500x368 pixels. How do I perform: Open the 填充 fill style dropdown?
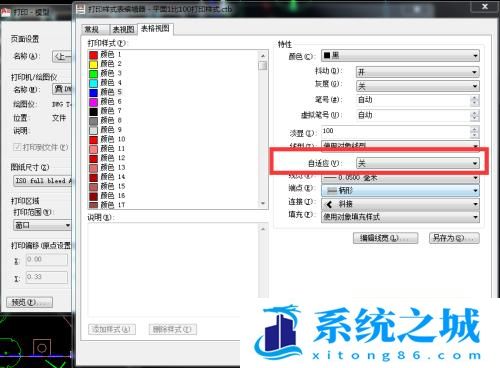coord(400,217)
